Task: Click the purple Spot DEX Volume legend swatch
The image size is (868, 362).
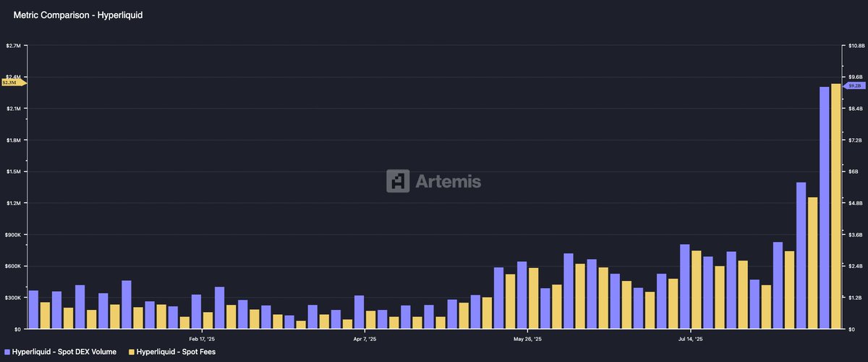Action: tap(7, 352)
